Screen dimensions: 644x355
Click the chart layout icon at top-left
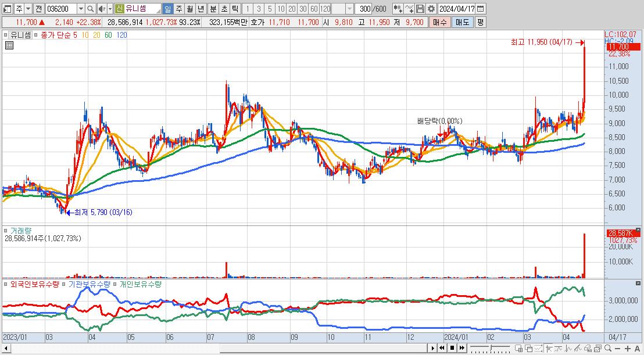point(7,9)
